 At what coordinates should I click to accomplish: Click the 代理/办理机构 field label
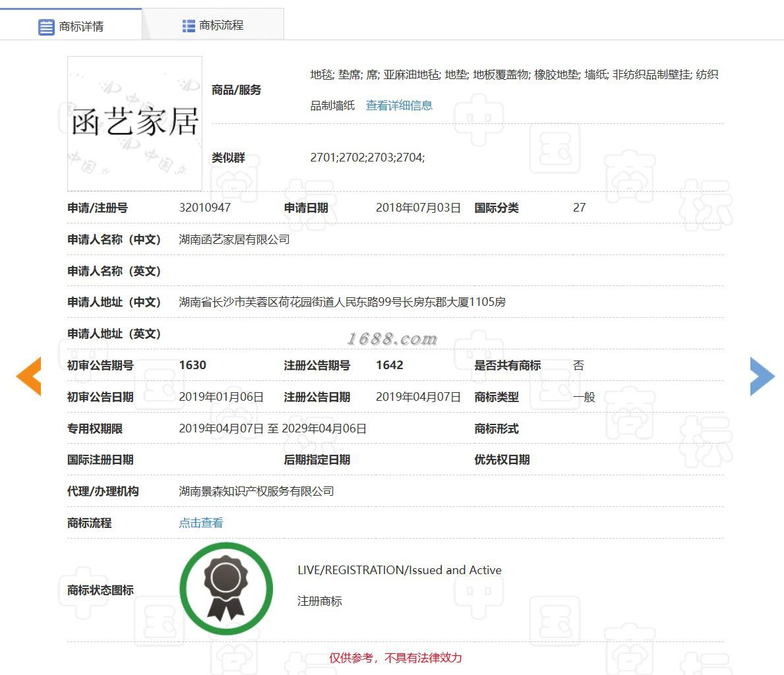[x=103, y=492]
